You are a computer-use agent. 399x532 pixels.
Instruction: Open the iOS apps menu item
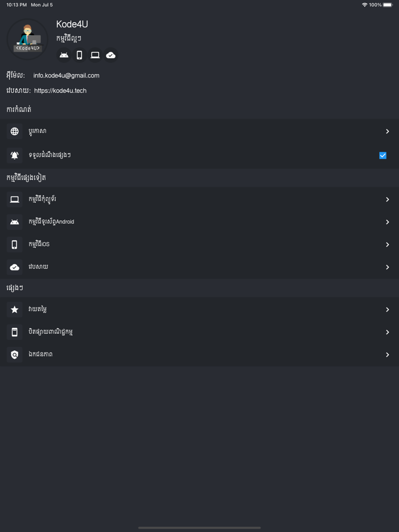pyautogui.click(x=39, y=244)
